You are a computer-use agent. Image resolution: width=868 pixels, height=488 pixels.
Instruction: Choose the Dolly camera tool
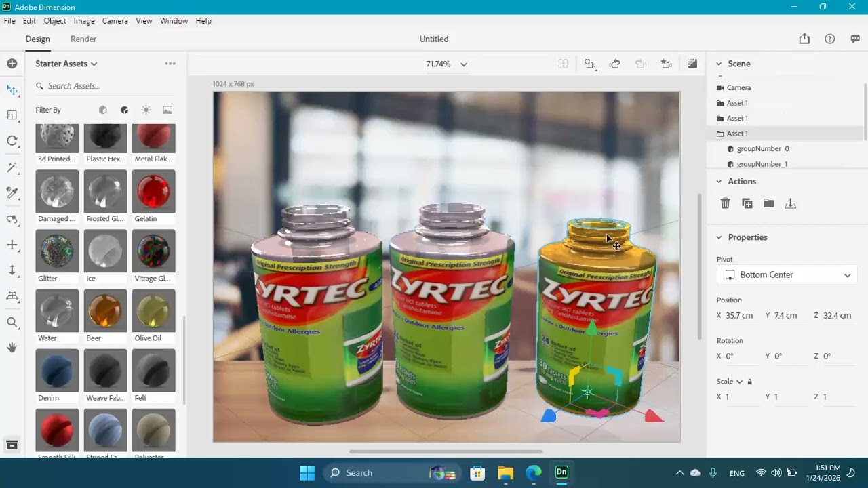click(x=12, y=270)
